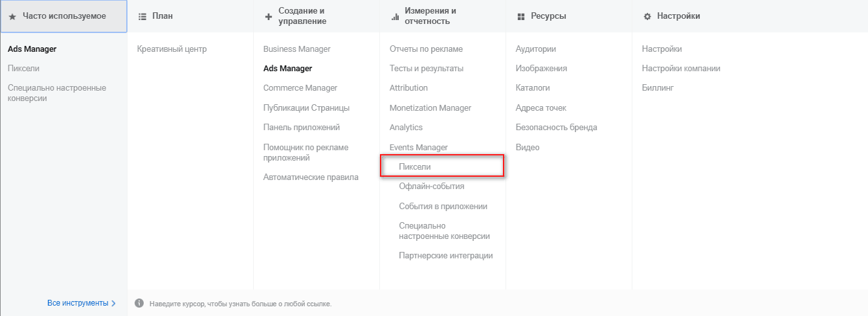Open Автоматические правила
The width and height of the screenshot is (868, 316).
coord(311,177)
